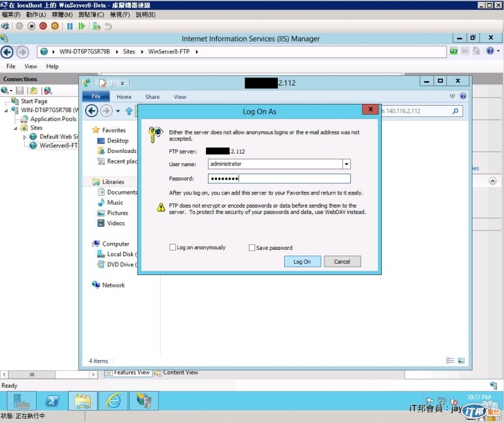Image resolution: width=504 pixels, height=423 pixels.
Task: Click the Cancel button
Action: point(342,261)
